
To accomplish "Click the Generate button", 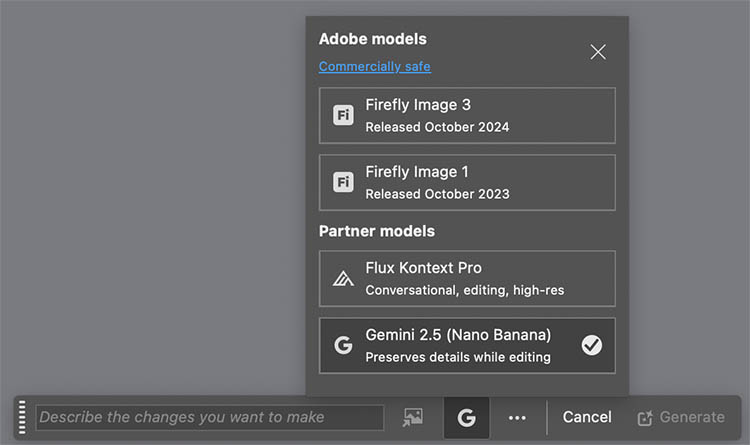I will [680, 417].
